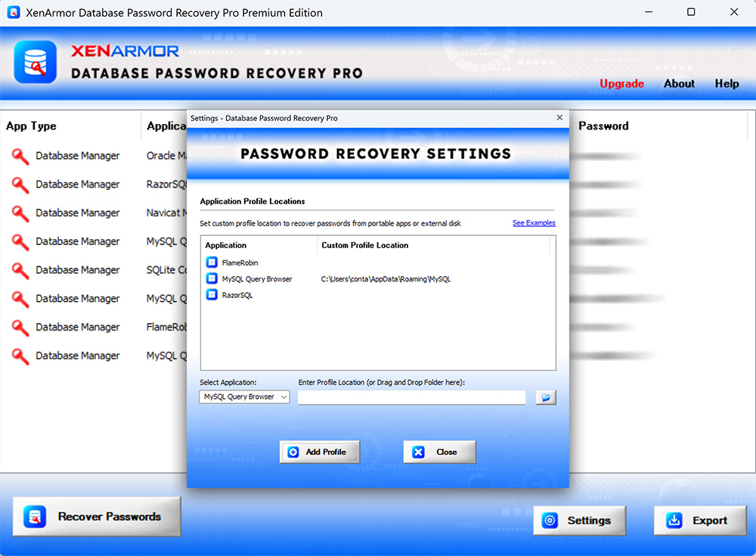Open the About menu item
Screen dimensions: 756x556
click(679, 83)
